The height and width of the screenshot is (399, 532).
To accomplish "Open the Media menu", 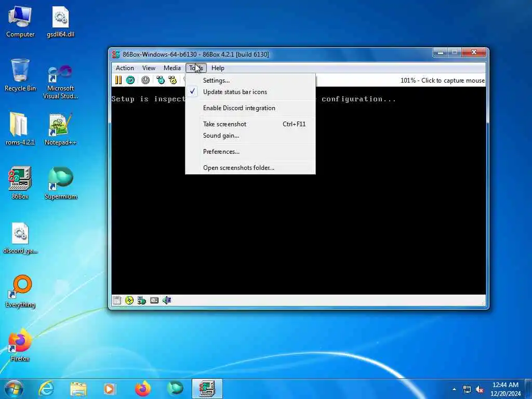I will click(172, 68).
